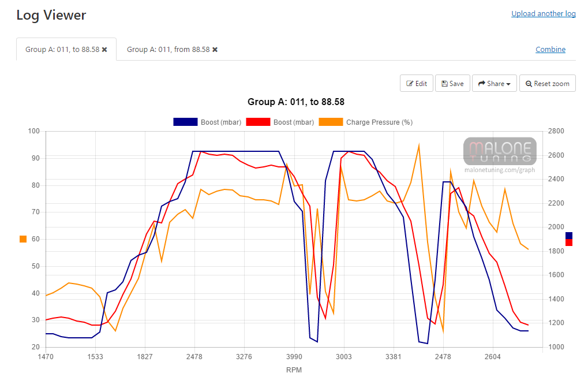Click the chart title 'Group A: 011, to 88.58'
This screenshot has width=588, height=384.
296,102
